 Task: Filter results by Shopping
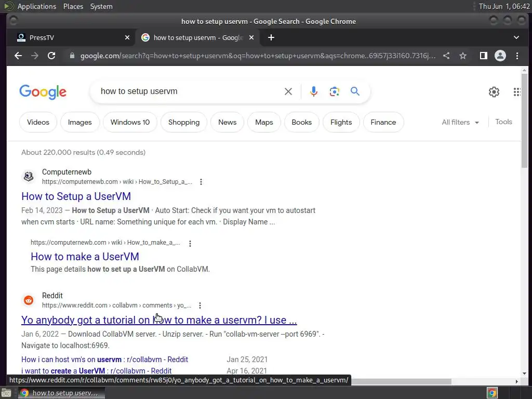184,122
